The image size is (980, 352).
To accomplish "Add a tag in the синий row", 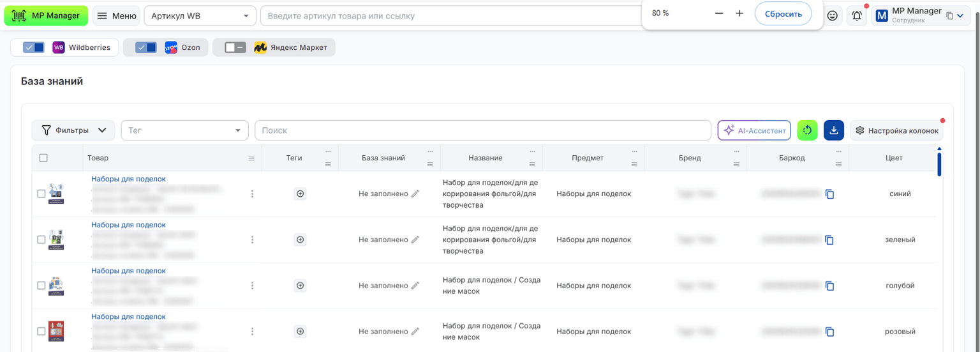I will point(301,194).
